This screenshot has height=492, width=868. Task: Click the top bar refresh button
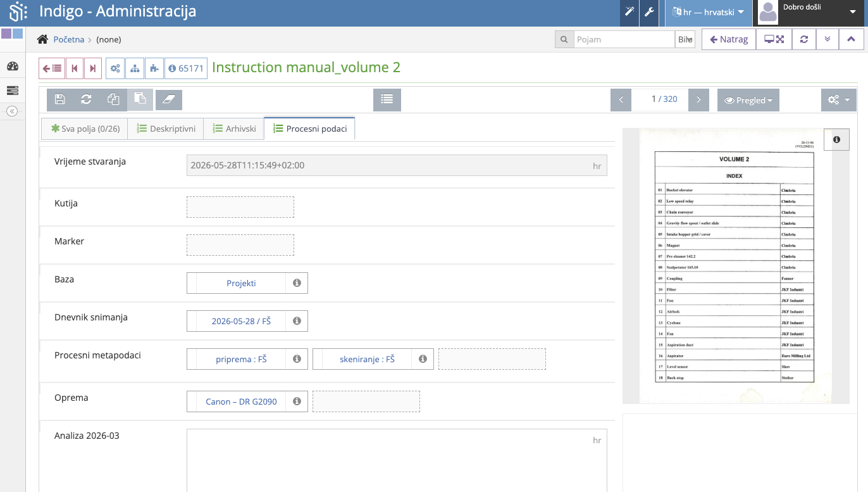804,39
